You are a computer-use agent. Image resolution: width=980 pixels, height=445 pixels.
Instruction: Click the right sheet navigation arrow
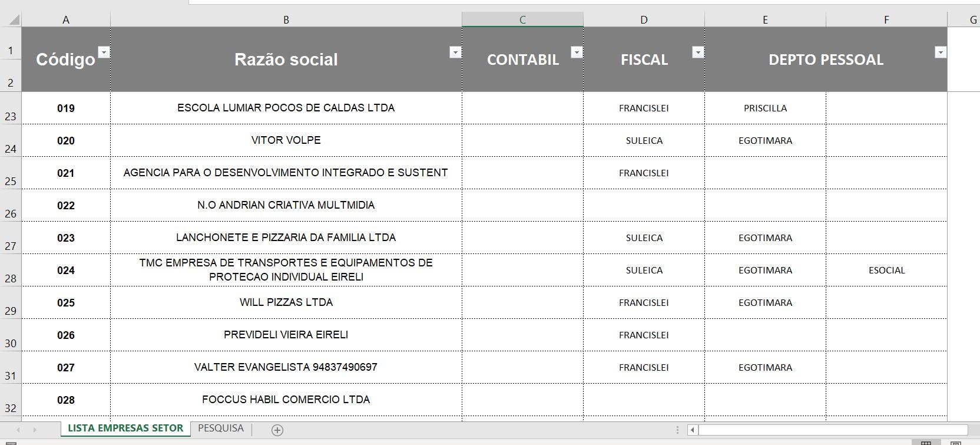[x=35, y=430]
